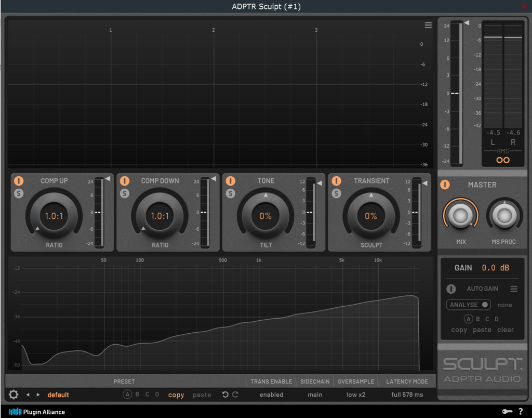
Task: Toggle Transient power button
Action: pos(336,180)
